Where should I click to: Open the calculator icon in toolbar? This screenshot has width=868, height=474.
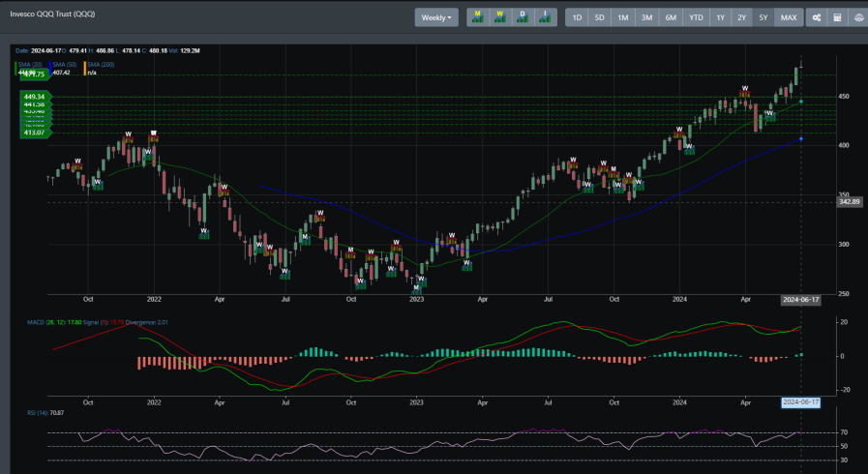[838, 17]
